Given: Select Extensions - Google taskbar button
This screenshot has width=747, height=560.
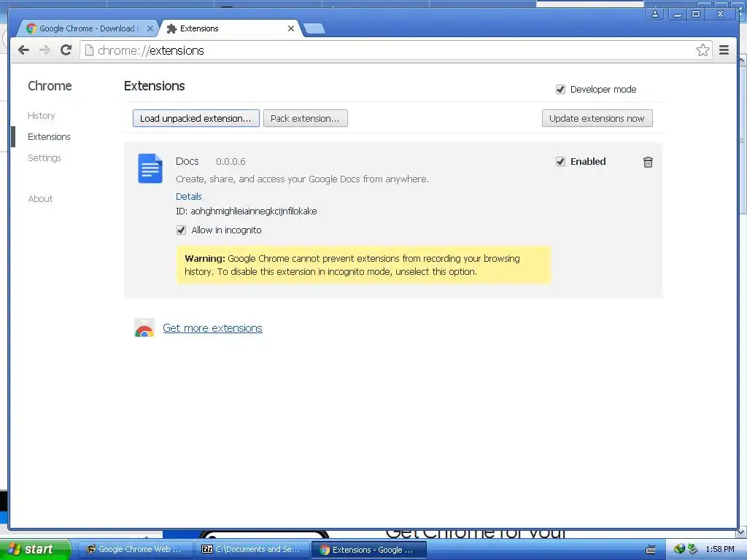Looking at the screenshot, I should [x=368, y=549].
